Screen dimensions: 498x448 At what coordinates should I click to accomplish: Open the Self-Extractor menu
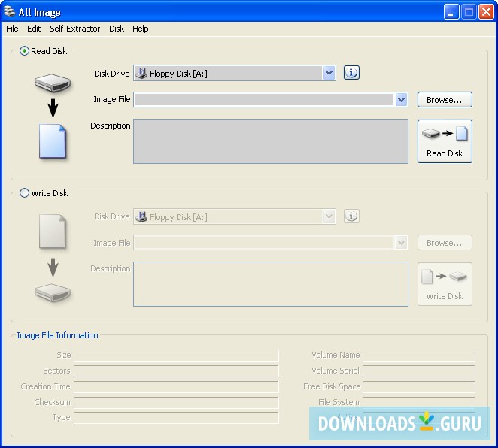[x=75, y=29]
